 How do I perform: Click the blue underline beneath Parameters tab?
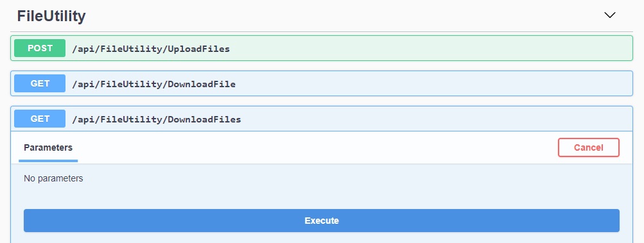pyautogui.click(x=48, y=161)
